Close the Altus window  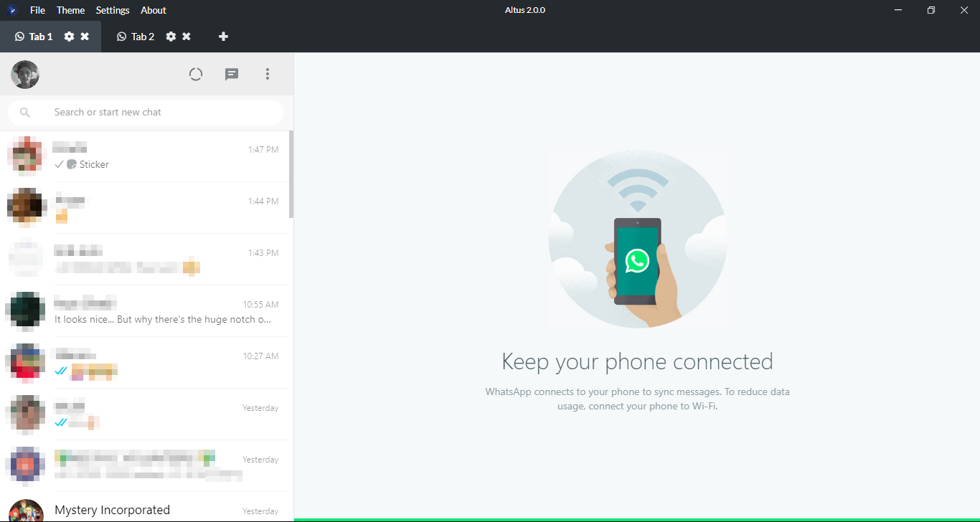tap(963, 10)
